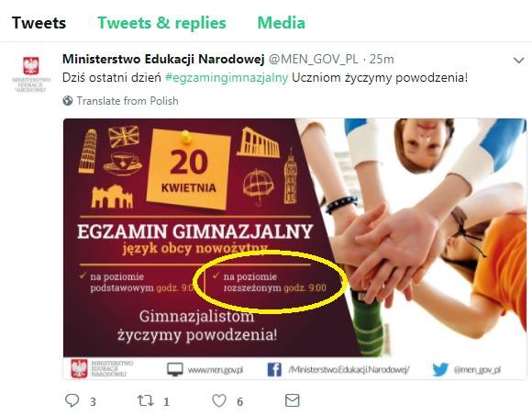The height and width of the screenshot is (416, 532).
Task: Open the Tweets & replies tab
Action: click(161, 23)
